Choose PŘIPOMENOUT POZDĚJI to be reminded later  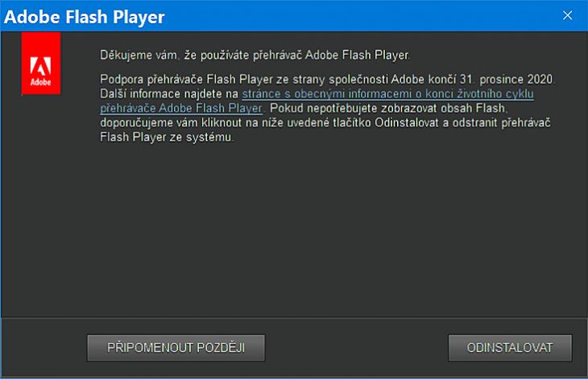click(x=176, y=348)
